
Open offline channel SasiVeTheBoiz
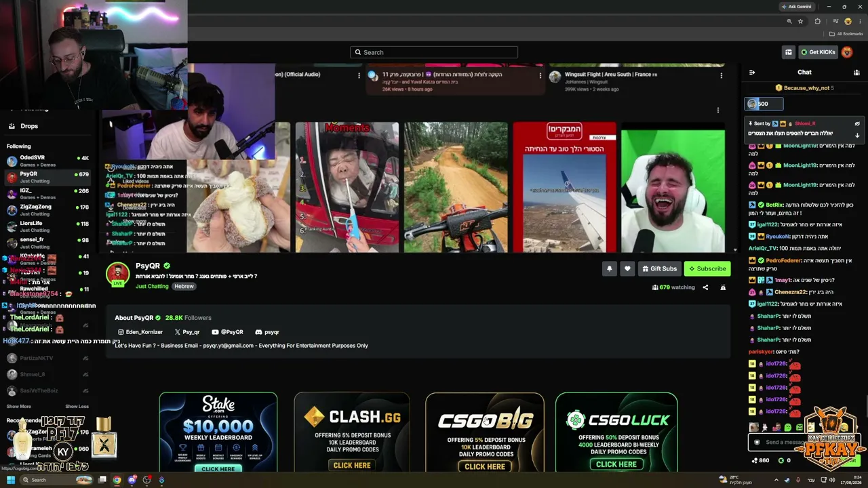[x=47, y=390]
